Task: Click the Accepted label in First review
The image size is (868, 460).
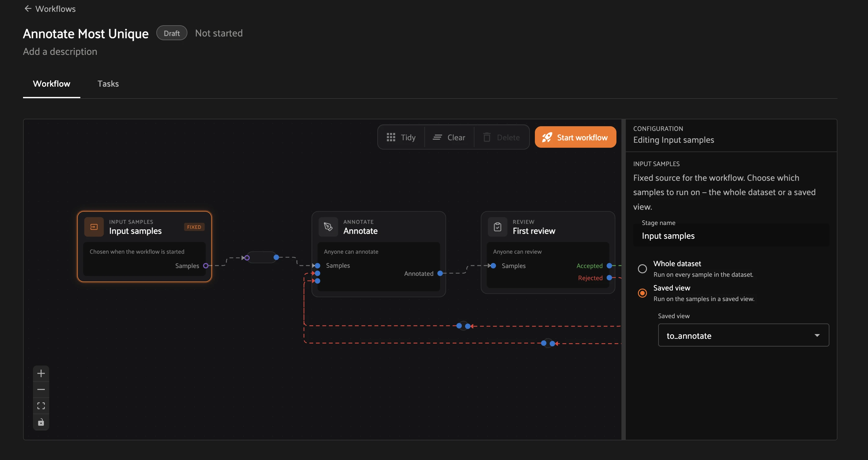Action: pos(589,266)
